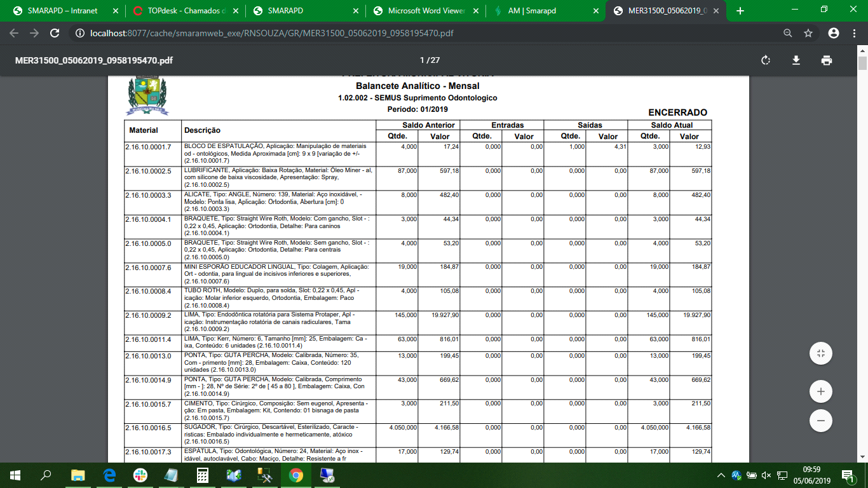
Task: Click the 'Saldo Atual' column header
Action: [672, 125]
